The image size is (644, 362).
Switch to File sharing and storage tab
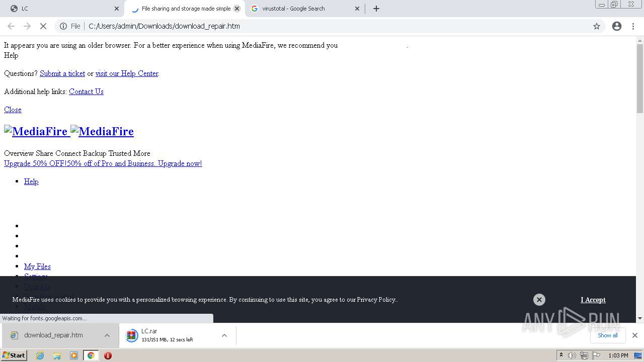[185, 9]
